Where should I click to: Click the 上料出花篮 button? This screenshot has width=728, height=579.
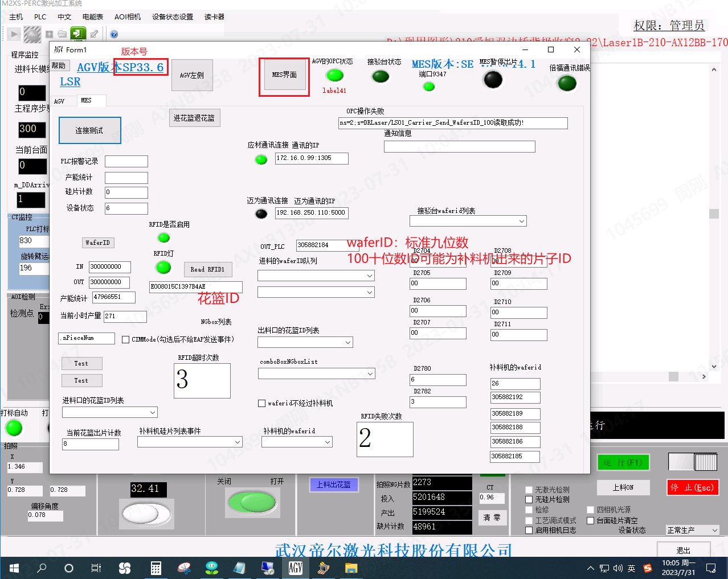tap(334, 484)
